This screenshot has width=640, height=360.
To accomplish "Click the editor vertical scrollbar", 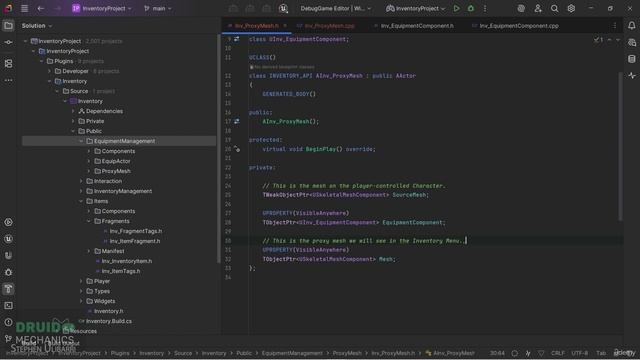I will tap(620, 147).
